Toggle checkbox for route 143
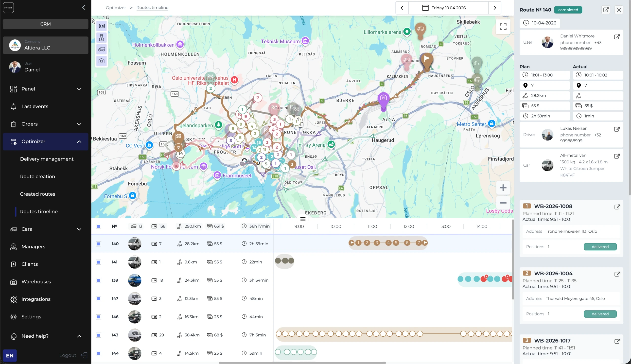The width and height of the screenshot is (631, 364). [x=99, y=335]
